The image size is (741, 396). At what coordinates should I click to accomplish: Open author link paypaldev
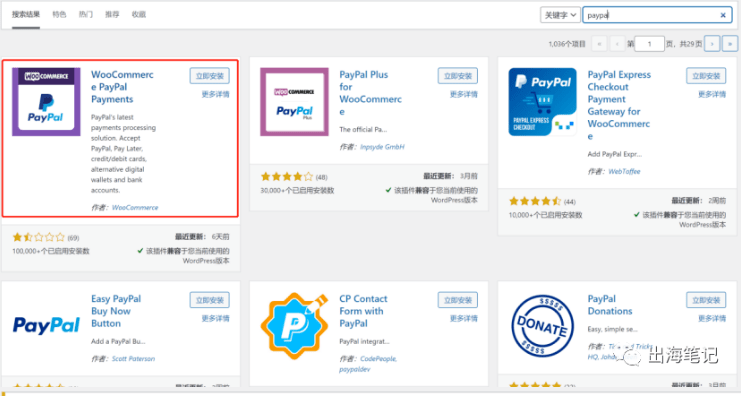355,370
